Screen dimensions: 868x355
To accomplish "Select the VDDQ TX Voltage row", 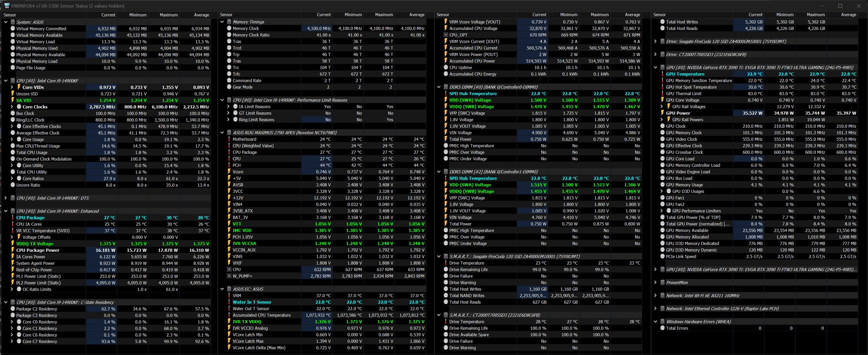I will coord(107,244).
